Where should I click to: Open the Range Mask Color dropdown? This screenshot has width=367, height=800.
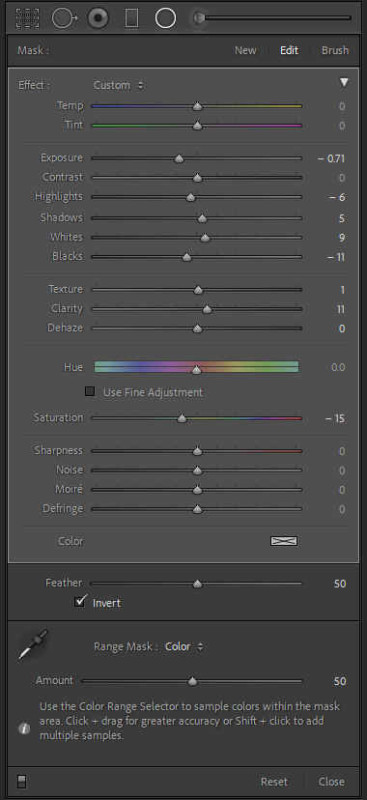[x=184, y=646]
